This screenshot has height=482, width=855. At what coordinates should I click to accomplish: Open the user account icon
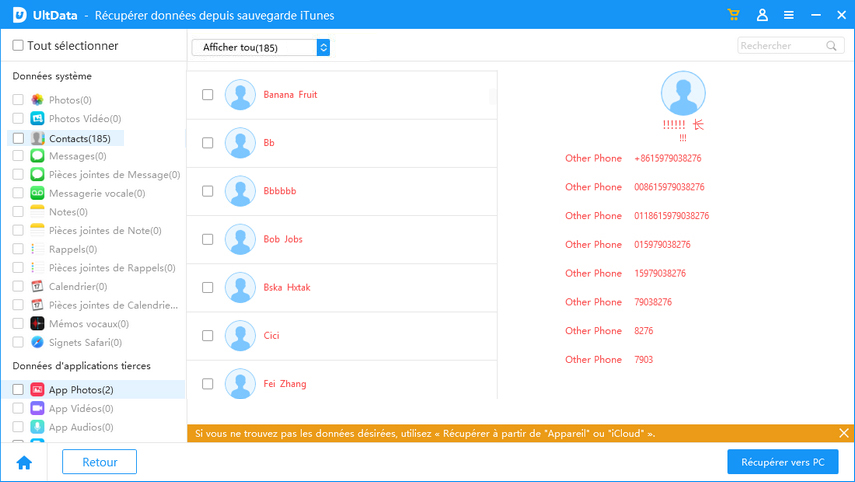[x=762, y=15]
